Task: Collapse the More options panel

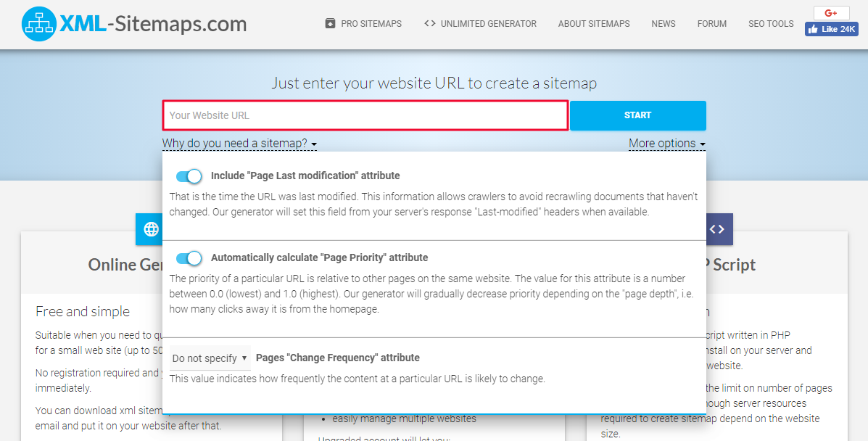Action: coord(666,143)
